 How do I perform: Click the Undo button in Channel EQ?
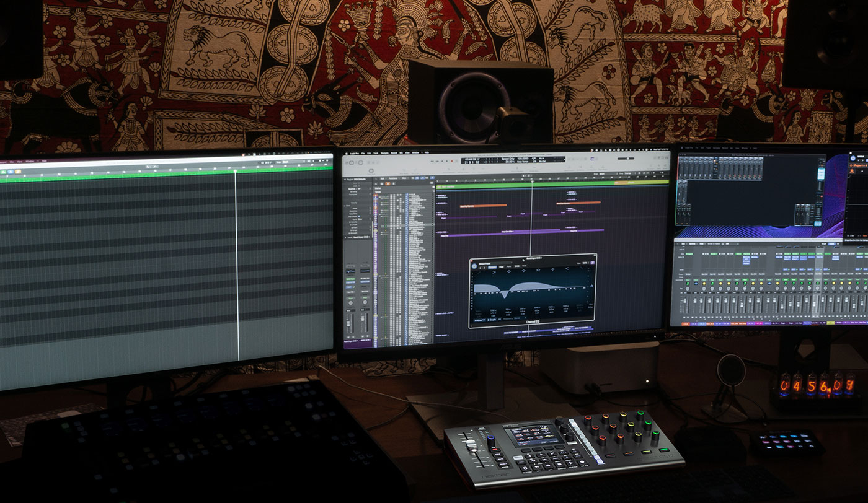coord(517,266)
